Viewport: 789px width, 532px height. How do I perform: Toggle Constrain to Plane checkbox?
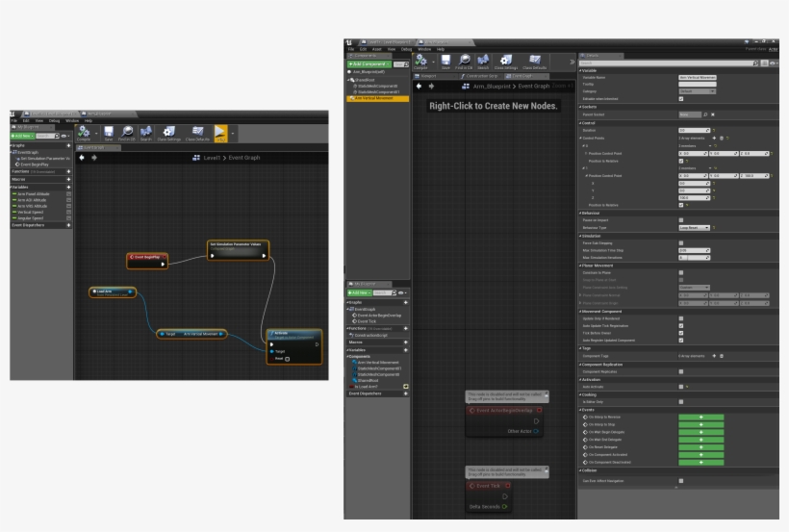point(681,272)
